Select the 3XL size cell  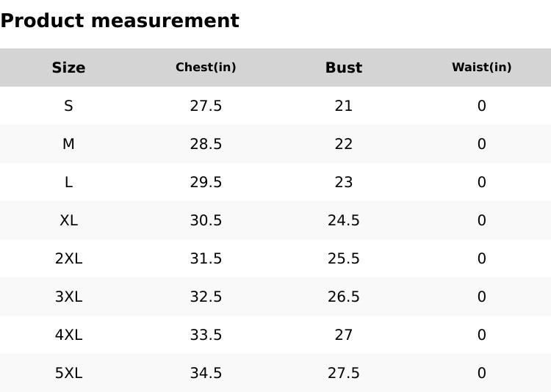pyautogui.click(x=68, y=297)
